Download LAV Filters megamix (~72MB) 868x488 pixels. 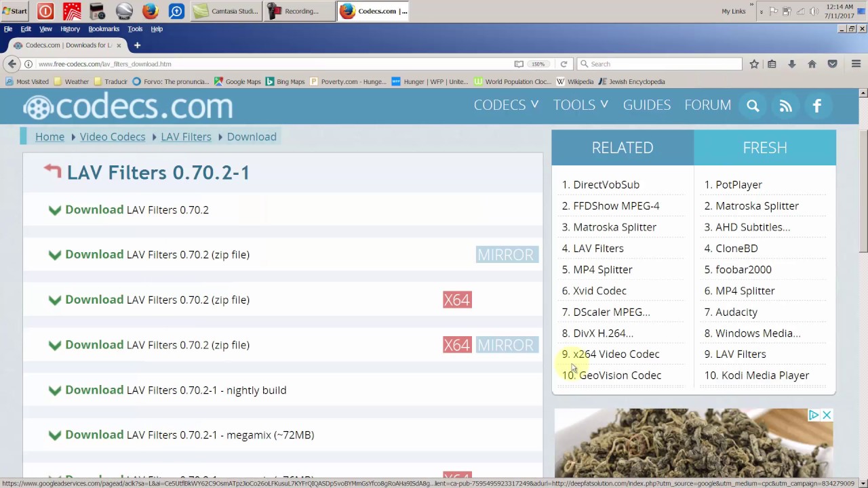tap(181, 434)
